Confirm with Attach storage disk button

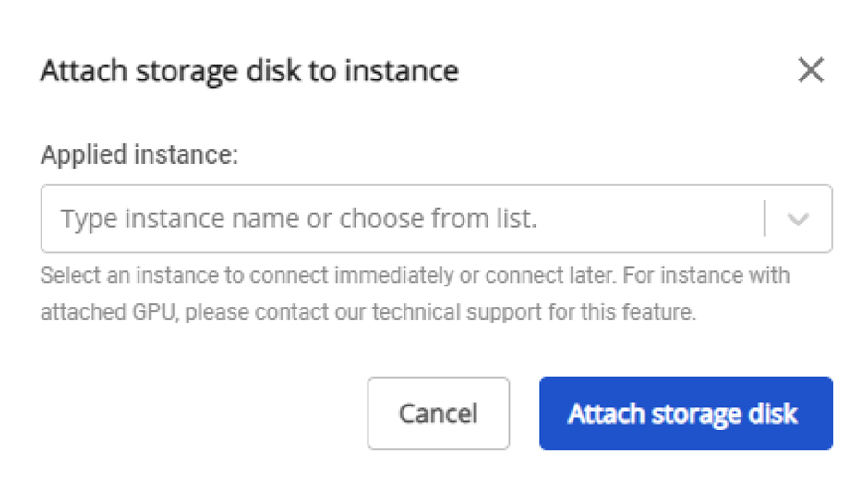coord(685,413)
